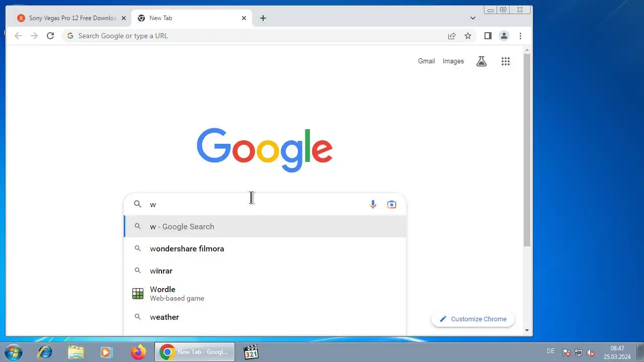644x362 pixels.
Task: Open Media Player Classic 321 taskbar icon
Action: 251,352
